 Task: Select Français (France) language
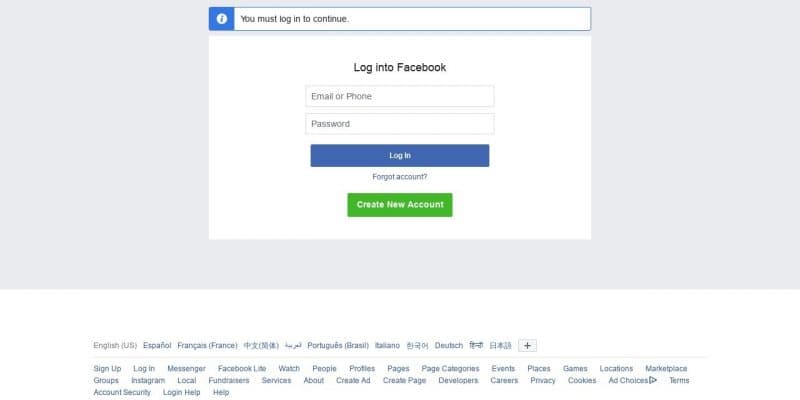coord(207,346)
